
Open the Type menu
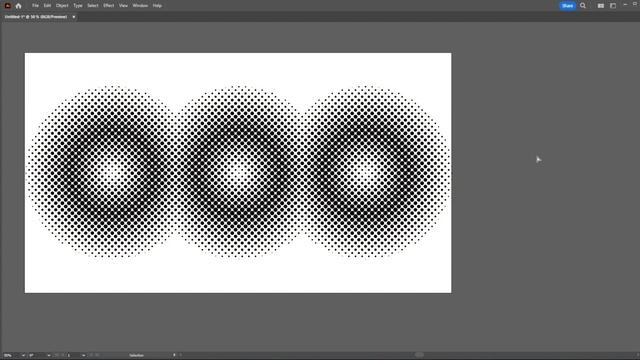(x=78, y=6)
